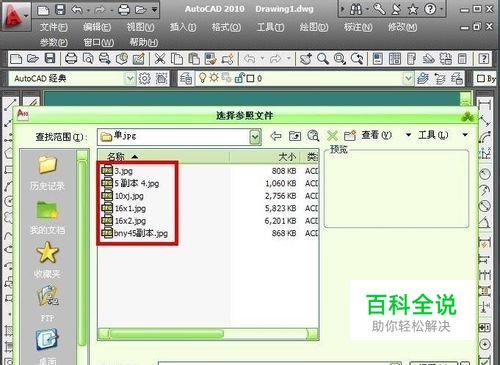Click the Create New Folder icon in the dialog
This screenshot has width=500, height=365.
(350, 136)
